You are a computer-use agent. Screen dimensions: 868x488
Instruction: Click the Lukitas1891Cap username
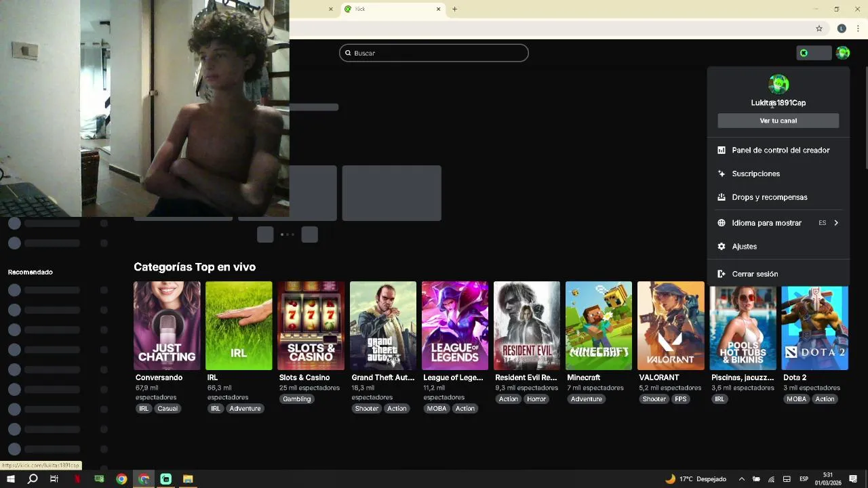point(778,103)
